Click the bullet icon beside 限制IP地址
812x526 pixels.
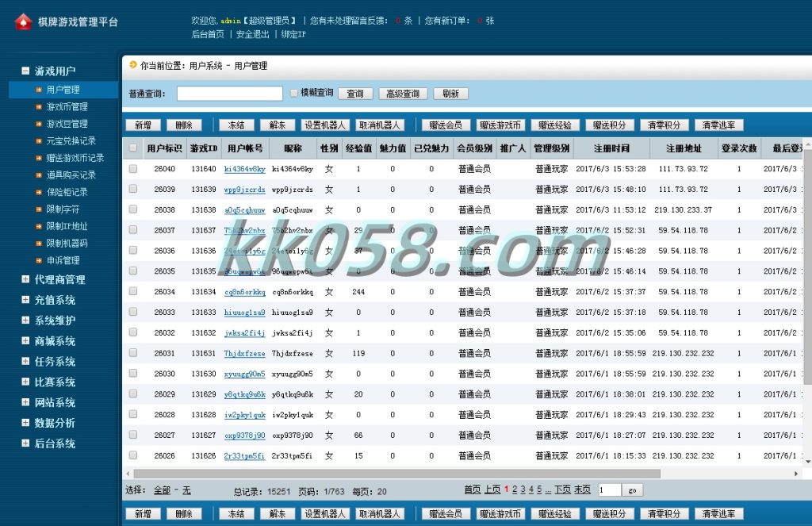[38, 226]
